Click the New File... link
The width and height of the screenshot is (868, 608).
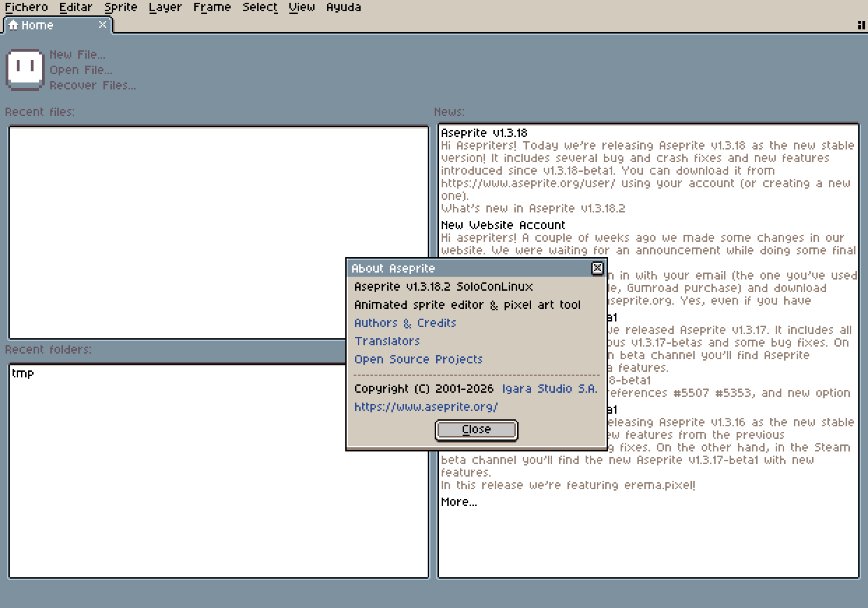[78, 55]
